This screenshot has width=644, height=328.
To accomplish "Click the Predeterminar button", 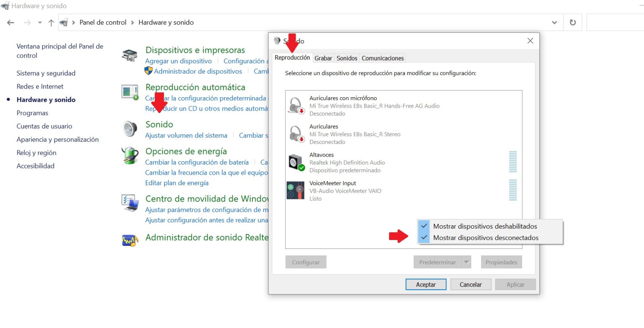I will [x=438, y=262].
